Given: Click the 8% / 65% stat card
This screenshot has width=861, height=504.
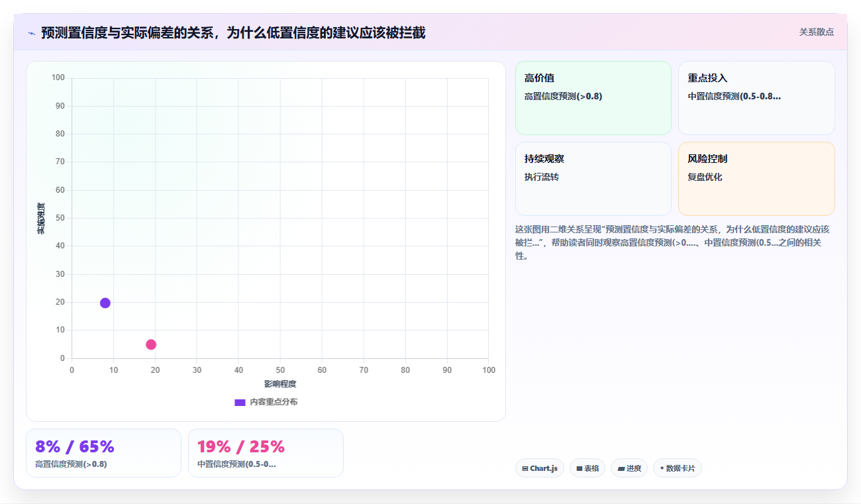Looking at the screenshot, I should (x=103, y=453).
